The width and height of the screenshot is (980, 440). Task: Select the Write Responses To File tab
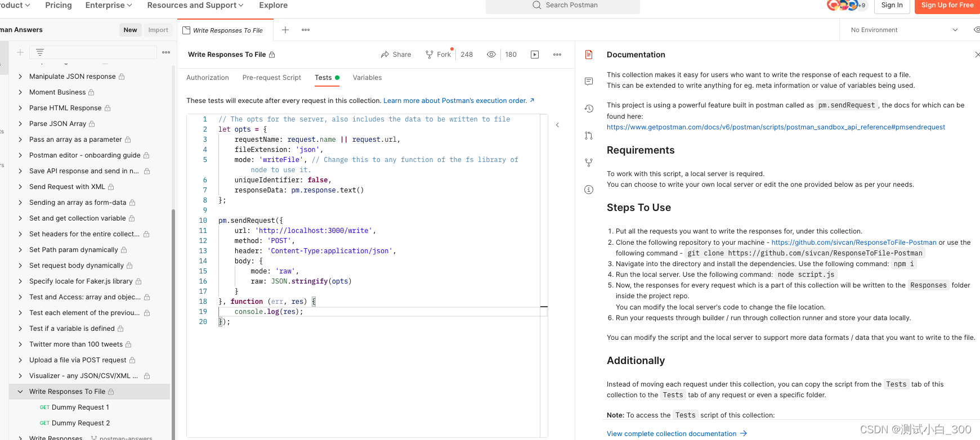coord(225,30)
